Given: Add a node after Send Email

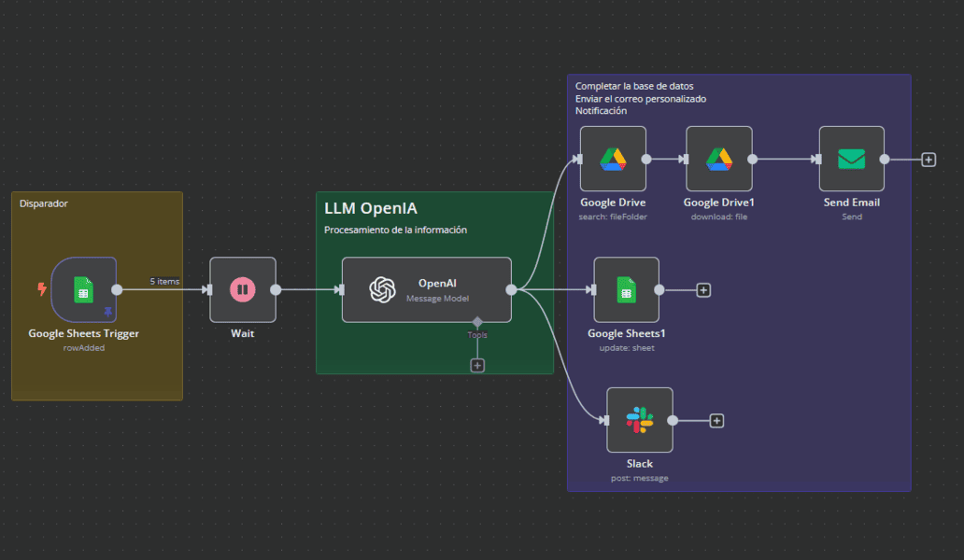Looking at the screenshot, I should point(929,160).
